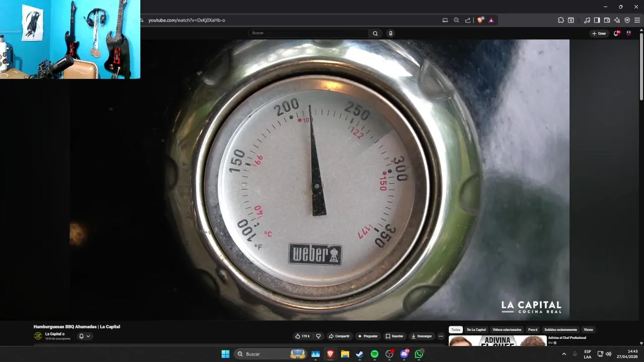Screen dimensions: 644x362
Task: Click Guardar to save video
Action: pos(394,336)
